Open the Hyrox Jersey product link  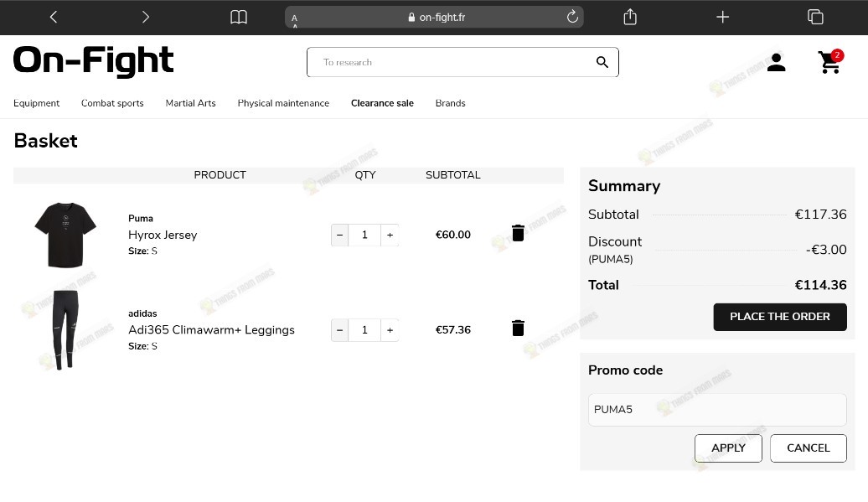point(163,235)
